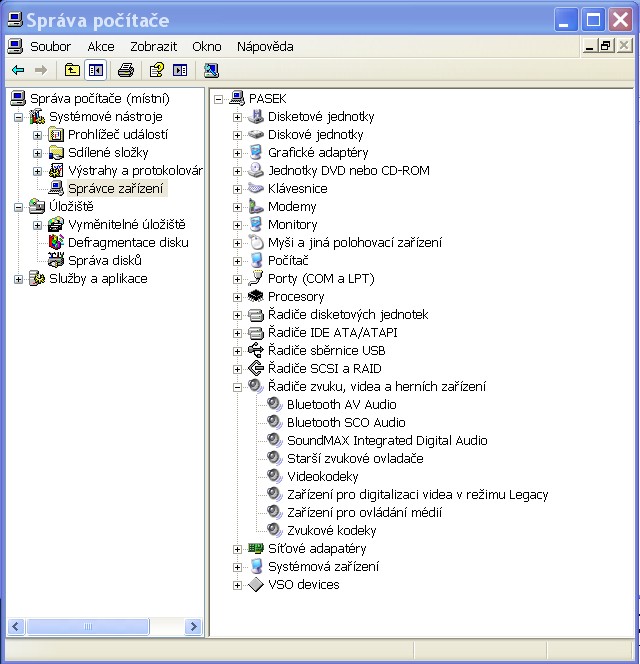
Task: Expand the Grafické adaptéry category
Action: click(x=238, y=153)
